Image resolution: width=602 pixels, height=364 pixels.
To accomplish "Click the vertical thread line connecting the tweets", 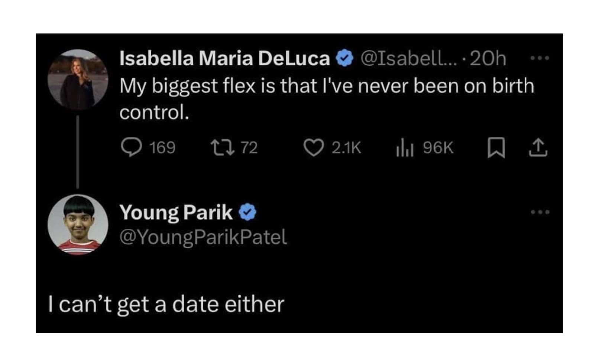I will coord(78,152).
